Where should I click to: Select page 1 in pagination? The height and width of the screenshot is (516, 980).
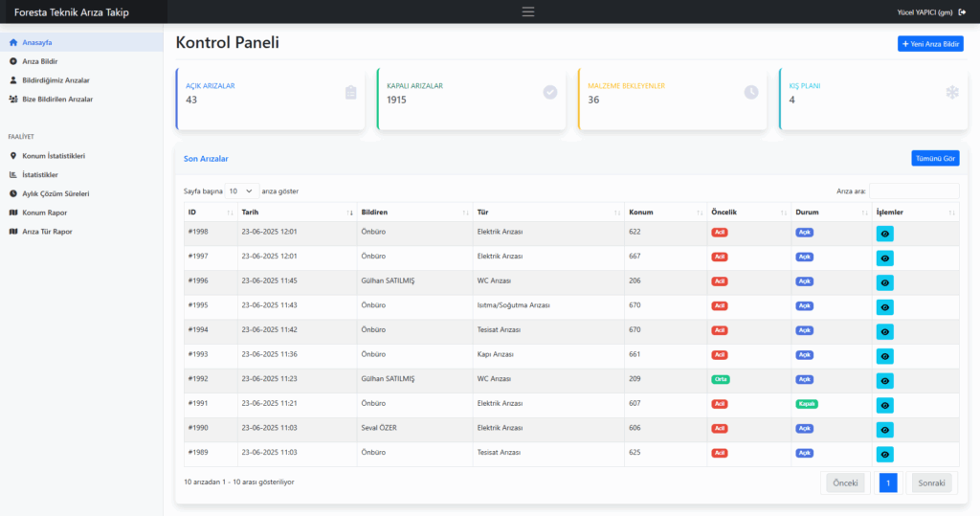[887, 482]
